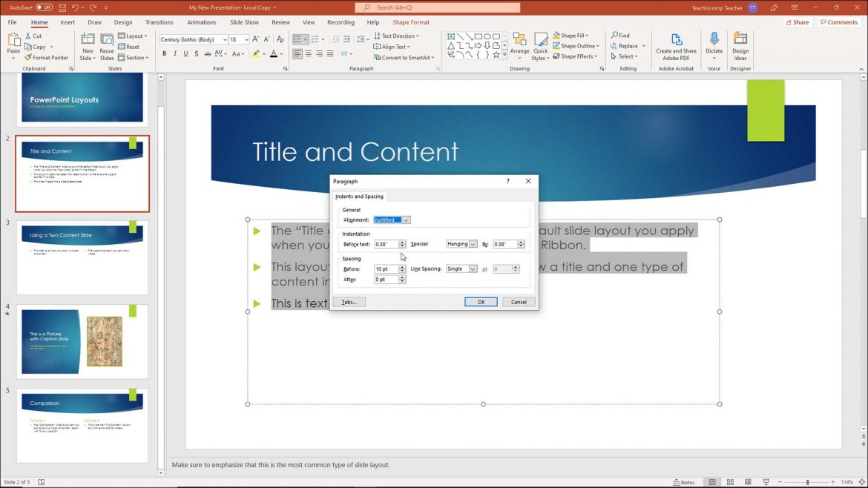Switch to Slide Sorter view
Viewport: 868px width, 488px height.
[730, 481]
